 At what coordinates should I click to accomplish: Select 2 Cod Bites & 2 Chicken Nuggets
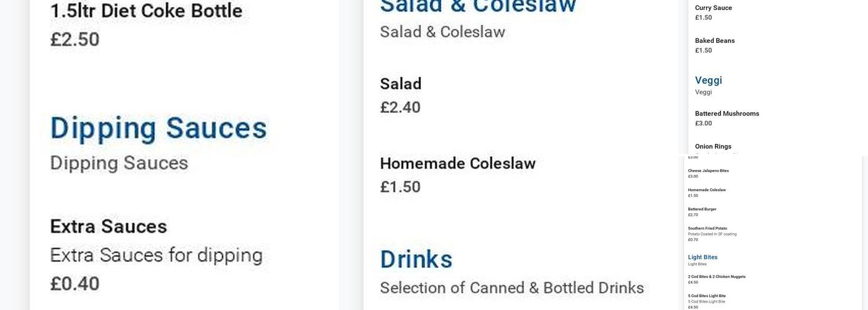tap(716, 277)
